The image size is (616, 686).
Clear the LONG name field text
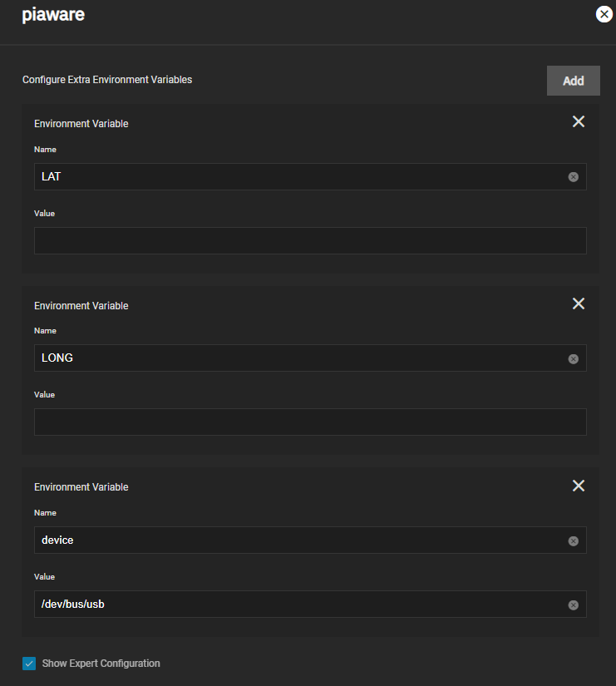pos(573,358)
